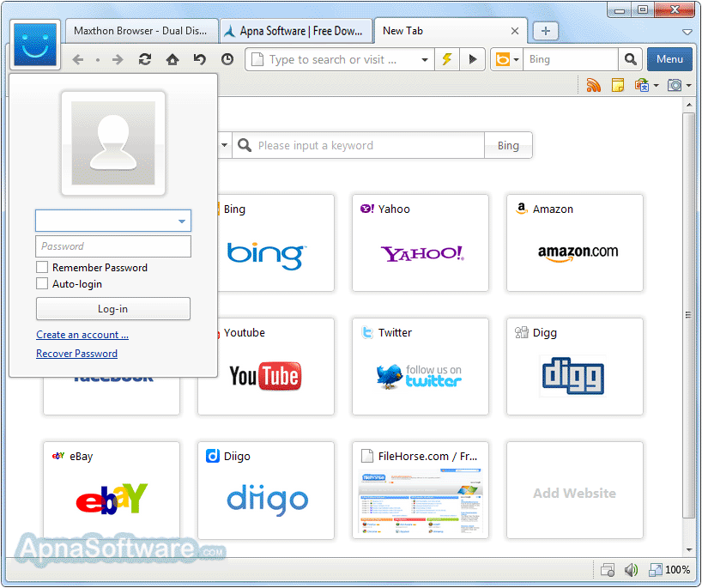Click the profile picture placeholder
This screenshot has height=588, width=702.
(113, 142)
